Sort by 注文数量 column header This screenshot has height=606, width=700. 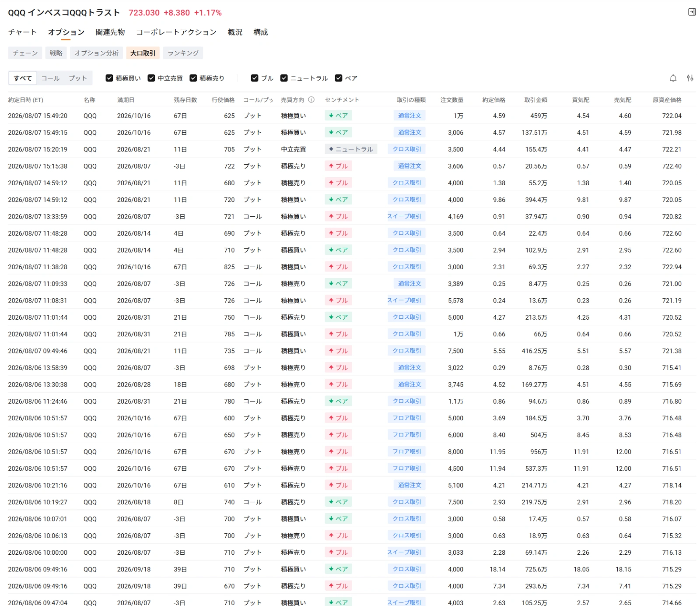pos(452,100)
